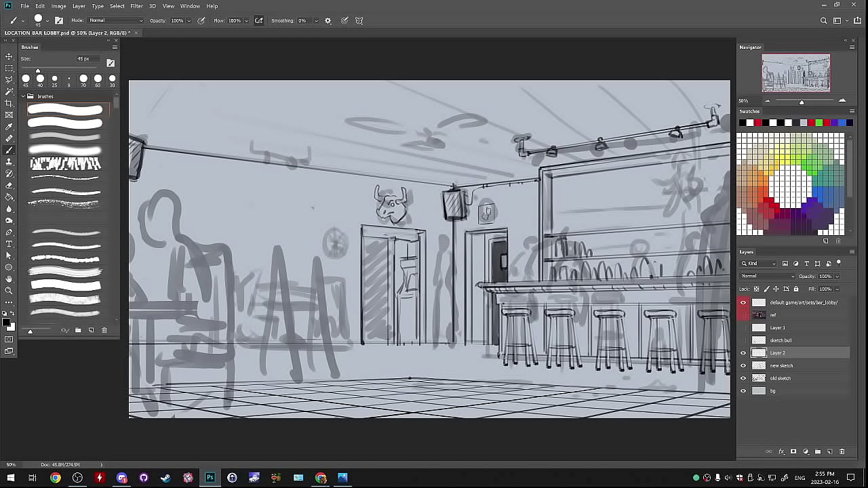Open the Opacity dropdown in options bar
The image size is (868, 488).
(x=189, y=20)
